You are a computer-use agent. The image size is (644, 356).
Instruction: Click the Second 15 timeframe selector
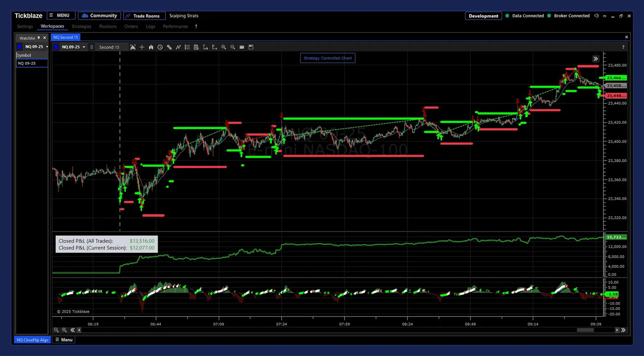111,47
